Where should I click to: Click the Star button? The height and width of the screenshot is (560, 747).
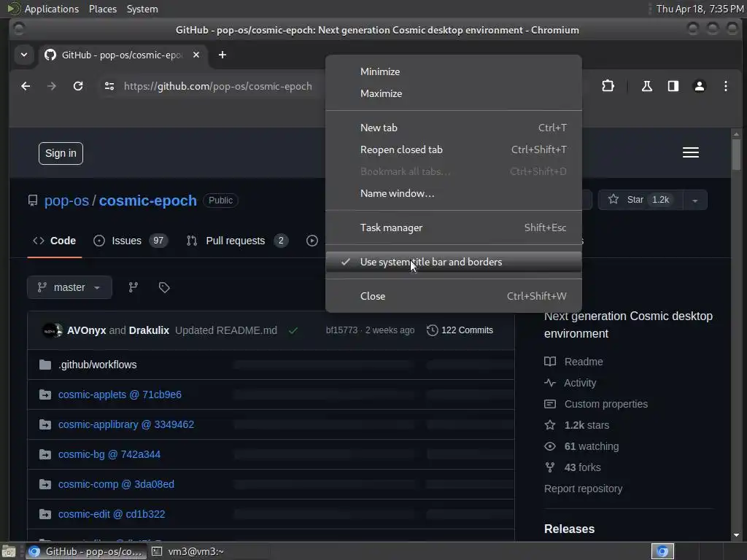[x=640, y=200]
